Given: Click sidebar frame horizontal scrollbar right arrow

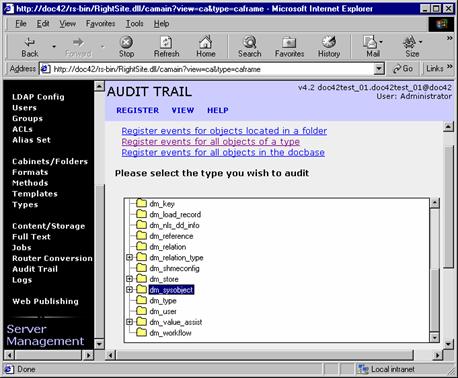Looking at the screenshot, I should 88,355.
